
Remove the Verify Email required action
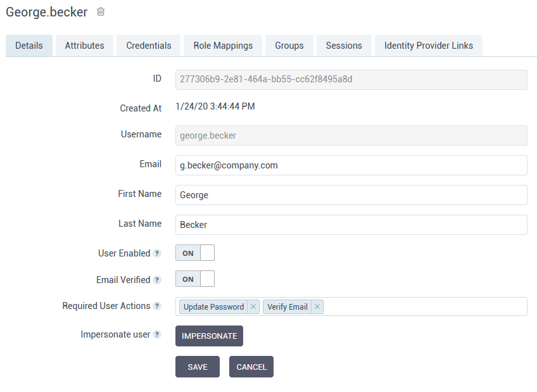[x=317, y=307]
